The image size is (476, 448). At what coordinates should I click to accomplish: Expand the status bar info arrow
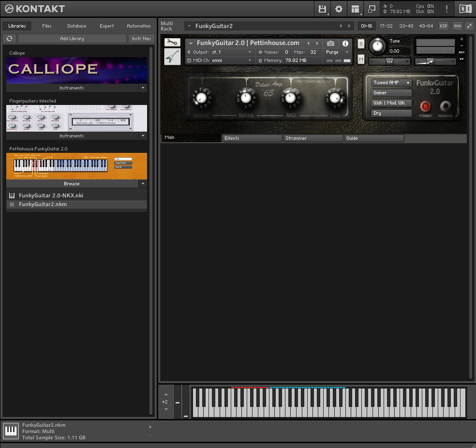pyautogui.click(x=150, y=427)
